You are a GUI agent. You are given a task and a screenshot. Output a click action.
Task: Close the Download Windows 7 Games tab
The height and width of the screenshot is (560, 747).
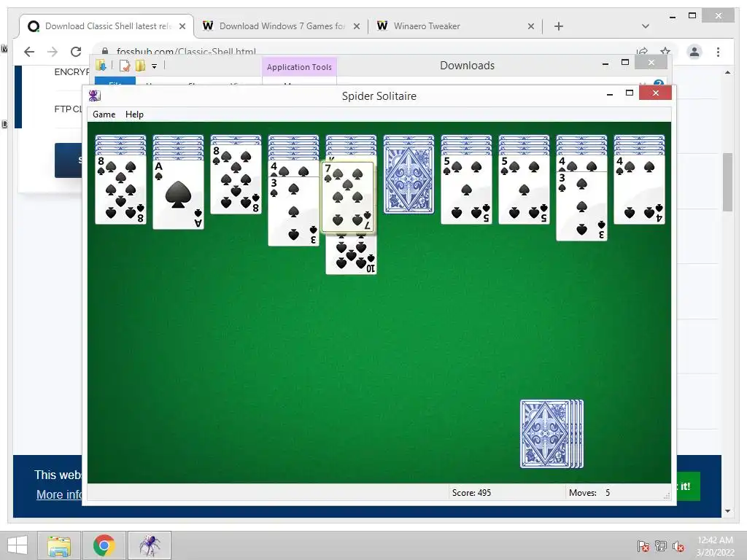pyautogui.click(x=356, y=26)
